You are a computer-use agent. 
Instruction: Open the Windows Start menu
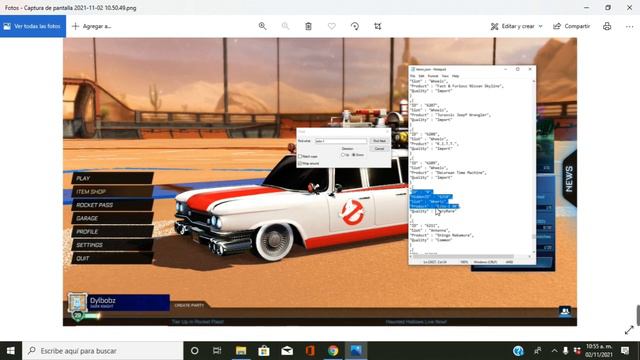pos(11,351)
